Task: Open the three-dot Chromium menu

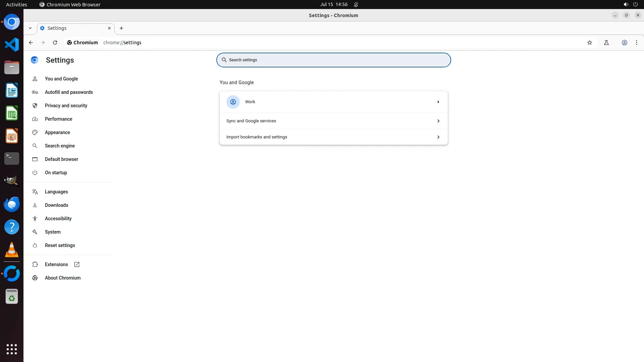Action: click(636, 43)
